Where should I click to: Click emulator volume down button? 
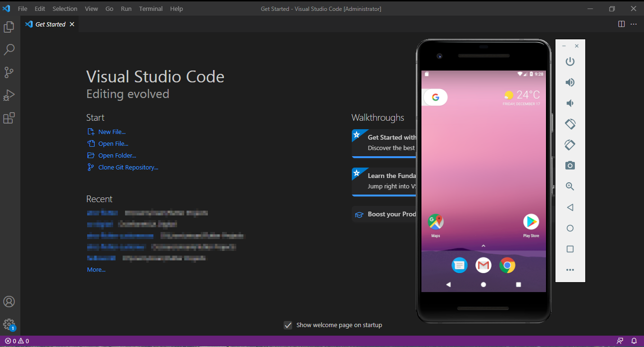click(570, 103)
